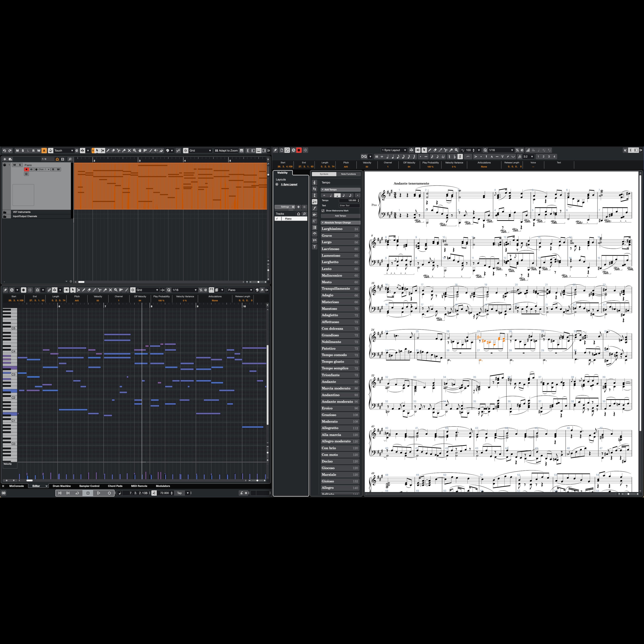The image size is (644, 644).
Task: Click the Add Tempo button
Action: (x=340, y=216)
